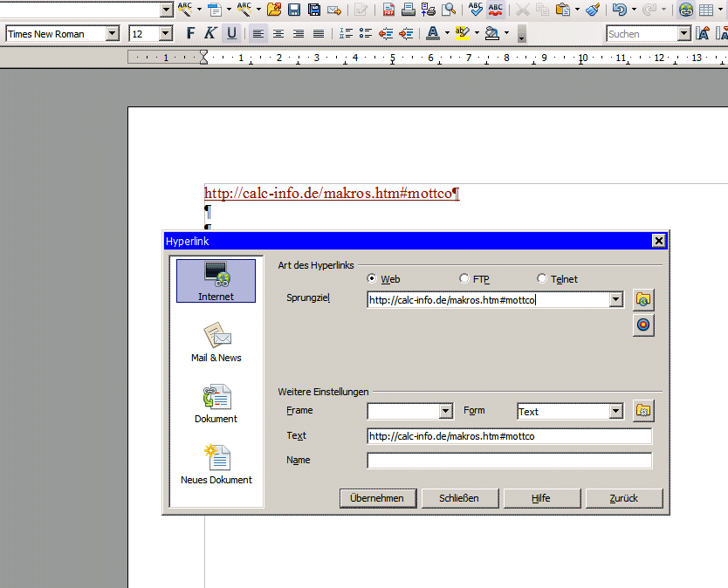728x588 pixels.
Task: Open the Mail & News hyperlink section
Action: (x=216, y=341)
